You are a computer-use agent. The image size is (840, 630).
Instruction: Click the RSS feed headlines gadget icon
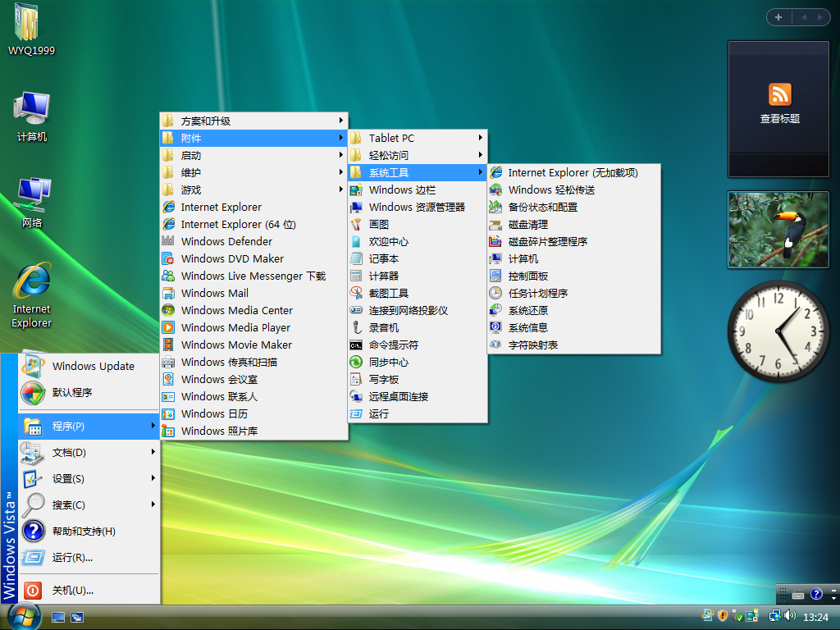779,94
